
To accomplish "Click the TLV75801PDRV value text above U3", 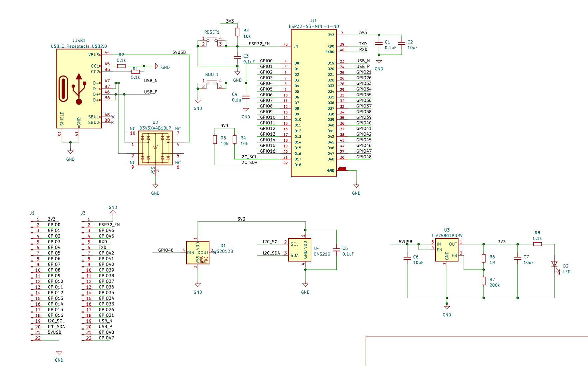I will pos(447,236).
